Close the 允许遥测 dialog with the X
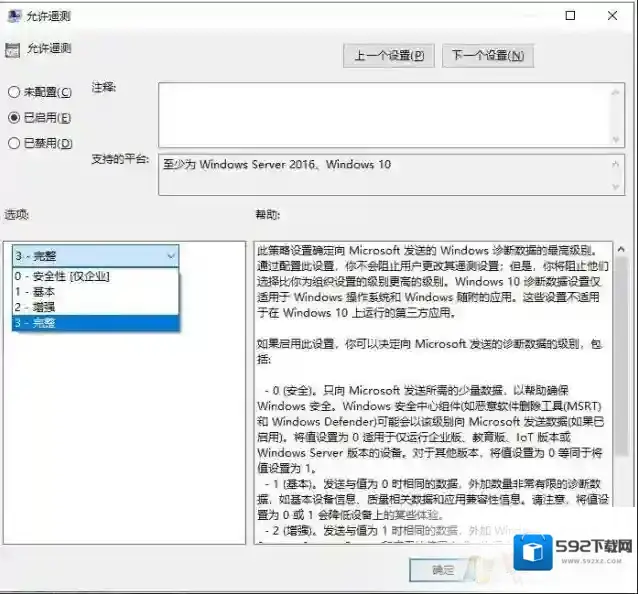This screenshot has height=594, width=638. [615, 16]
